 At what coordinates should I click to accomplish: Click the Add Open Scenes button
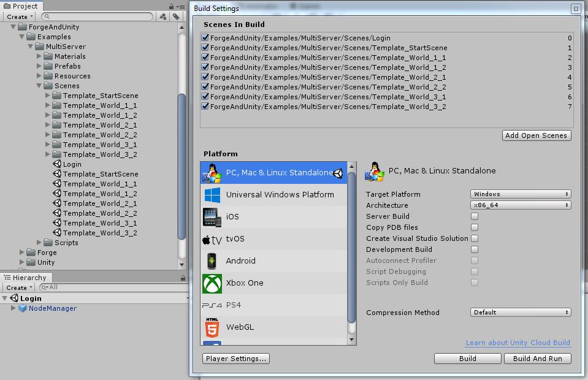coord(536,135)
